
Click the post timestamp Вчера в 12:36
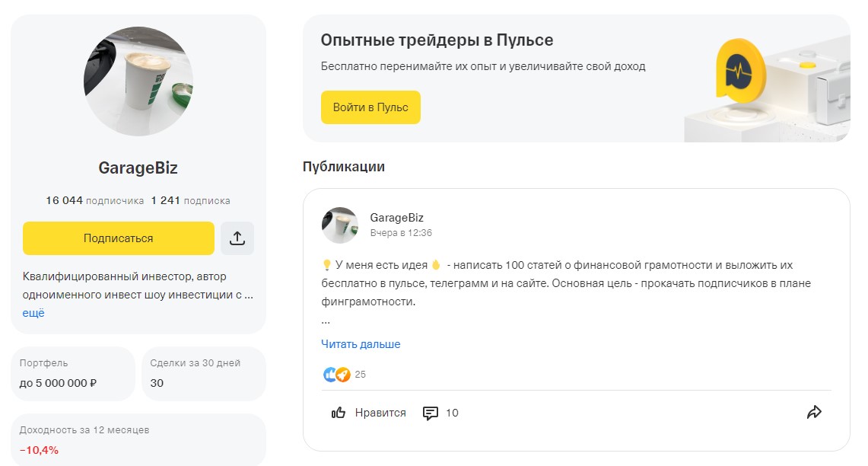[x=401, y=233]
